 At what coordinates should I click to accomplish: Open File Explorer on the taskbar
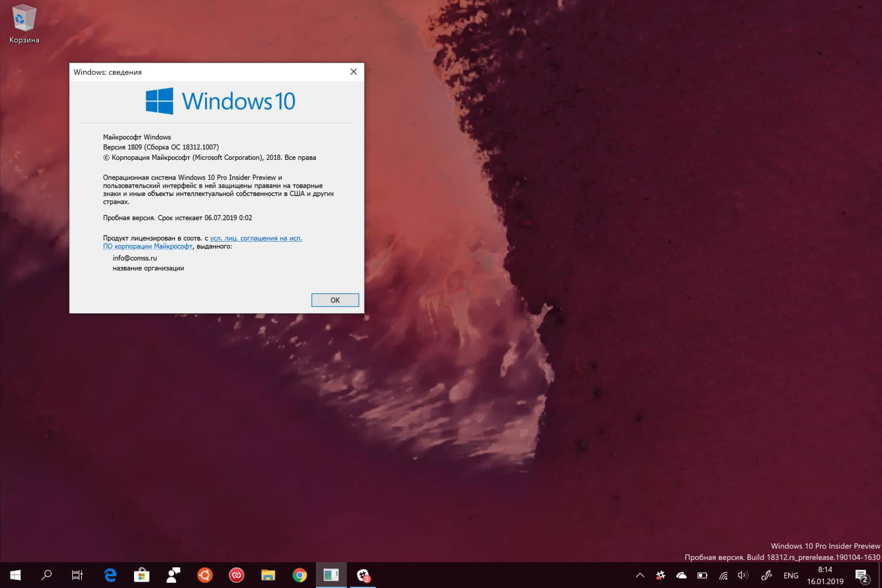pyautogui.click(x=268, y=575)
